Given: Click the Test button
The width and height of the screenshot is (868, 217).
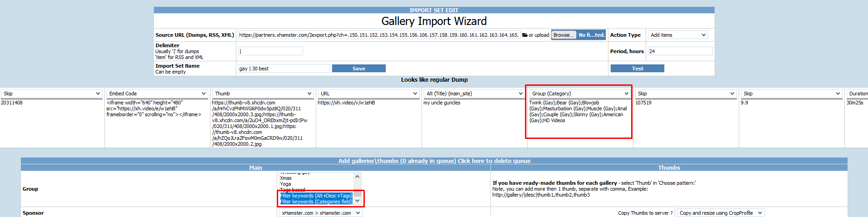Looking at the screenshot, I should (x=638, y=69).
